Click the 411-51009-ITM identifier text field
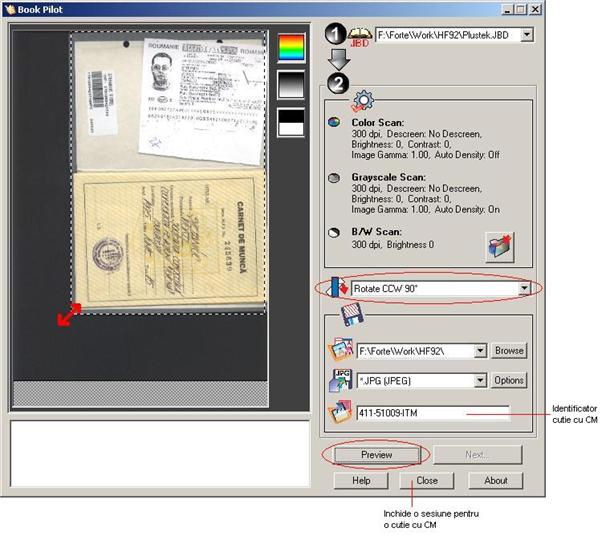 click(445, 412)
